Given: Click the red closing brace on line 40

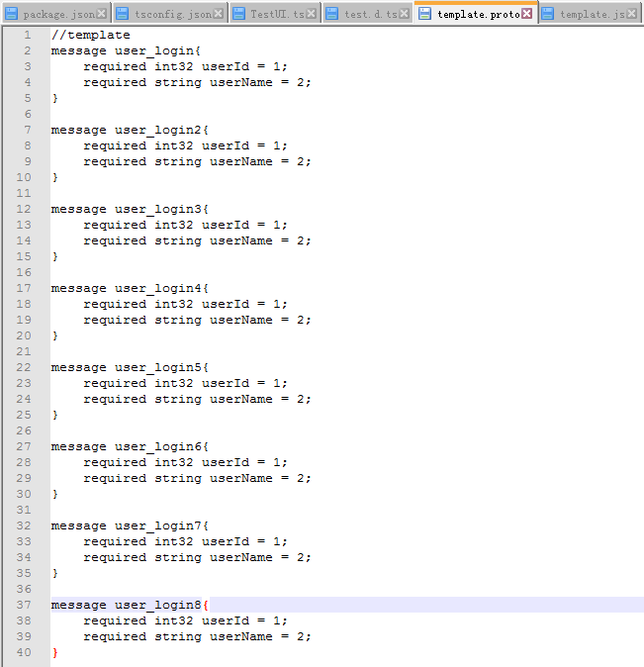Looking at the screenshot, I should [x=54, y=652].
